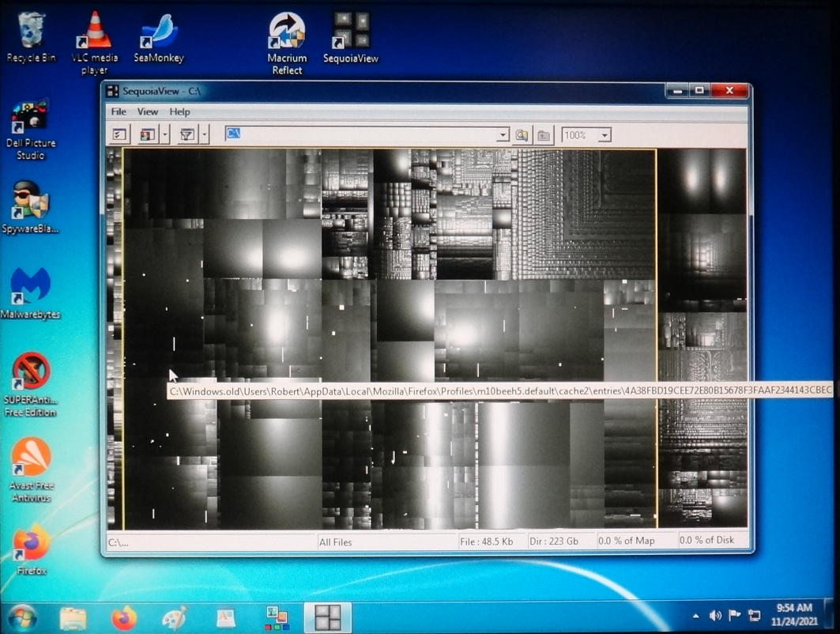This screenshot has width=840, height=634.
Task: Click '0.0 % of Disk' status text
Action: [x=706, y=540]
